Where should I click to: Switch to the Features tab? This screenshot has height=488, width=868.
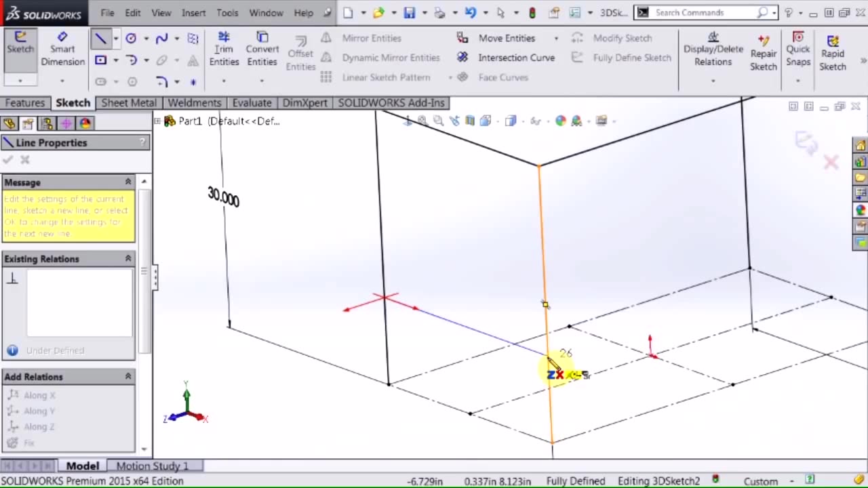coord(25,103)
